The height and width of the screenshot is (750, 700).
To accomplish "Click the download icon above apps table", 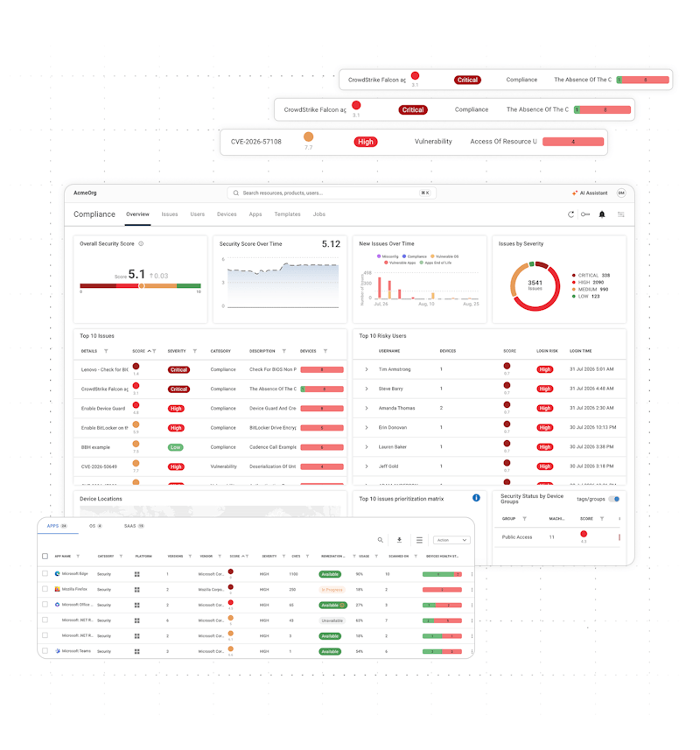I will [x=399, y=540].
